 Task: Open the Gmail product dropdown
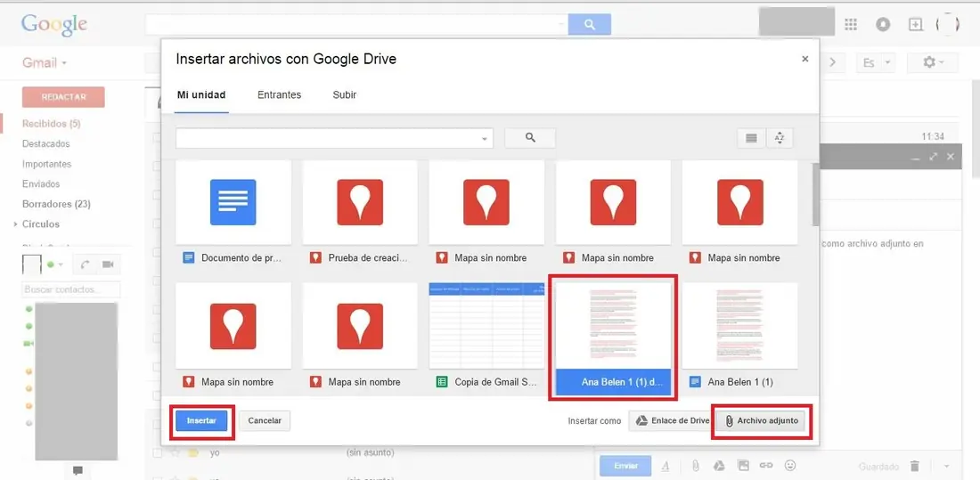coord(45,62)
